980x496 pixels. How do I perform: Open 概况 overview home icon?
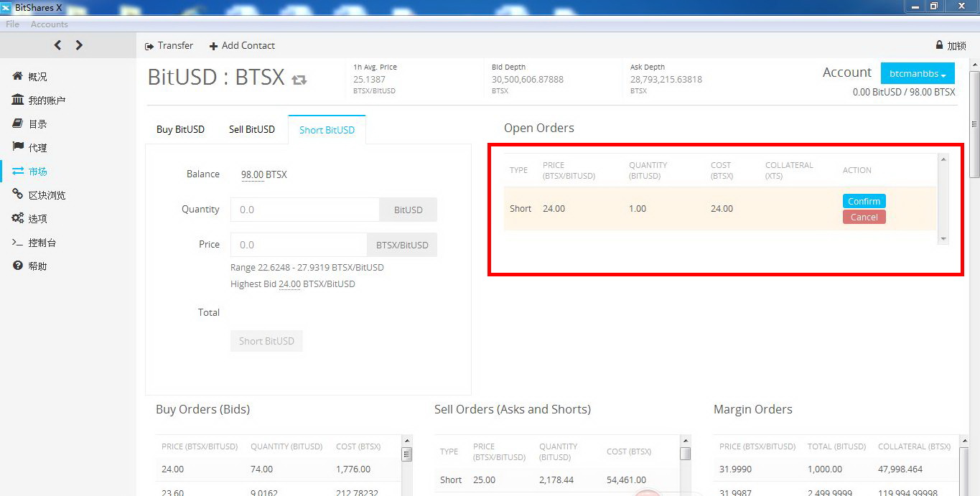point(18,76)
